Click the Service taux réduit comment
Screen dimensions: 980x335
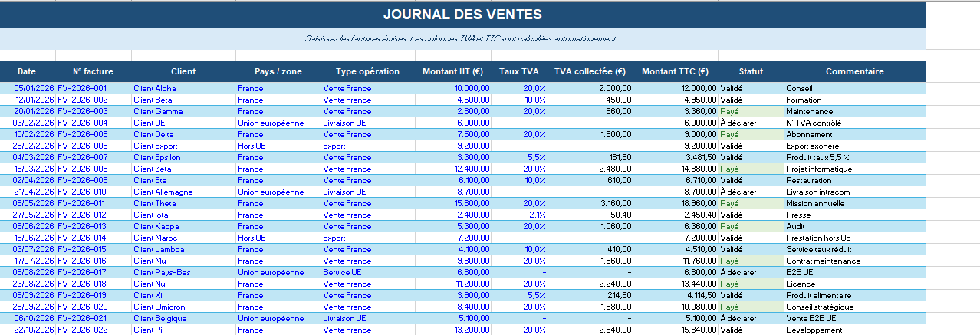pos(854,249)
